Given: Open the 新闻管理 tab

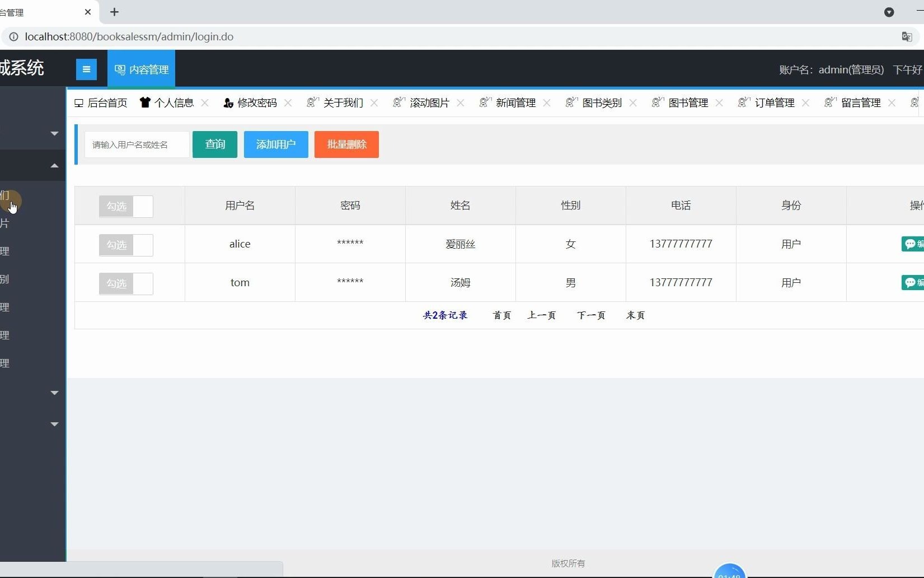Looking at the screenshot, I should tap(515, 102).
